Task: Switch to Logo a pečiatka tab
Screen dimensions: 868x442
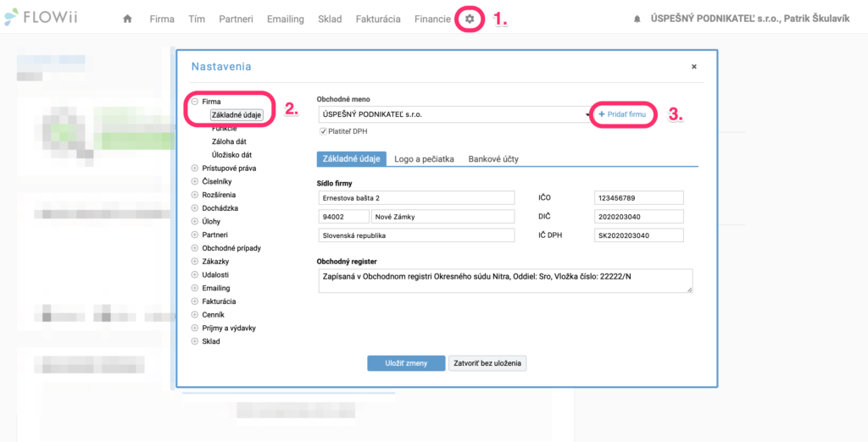Action: tap(424, 159)
